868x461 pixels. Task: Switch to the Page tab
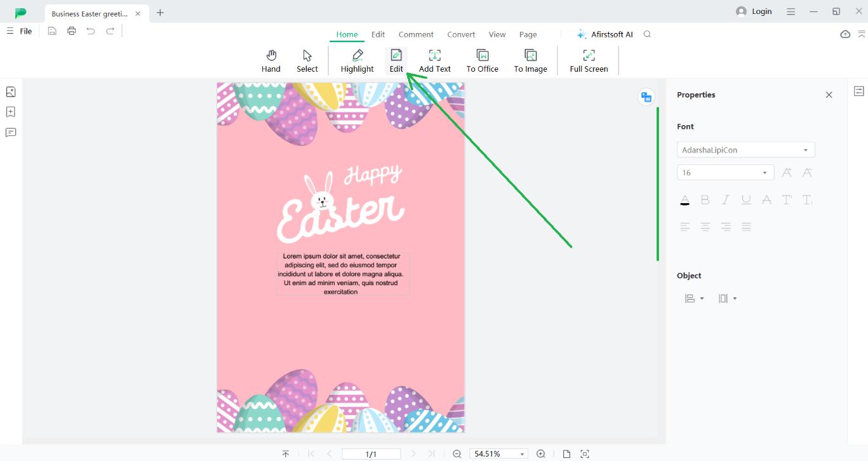pos(528,34)
